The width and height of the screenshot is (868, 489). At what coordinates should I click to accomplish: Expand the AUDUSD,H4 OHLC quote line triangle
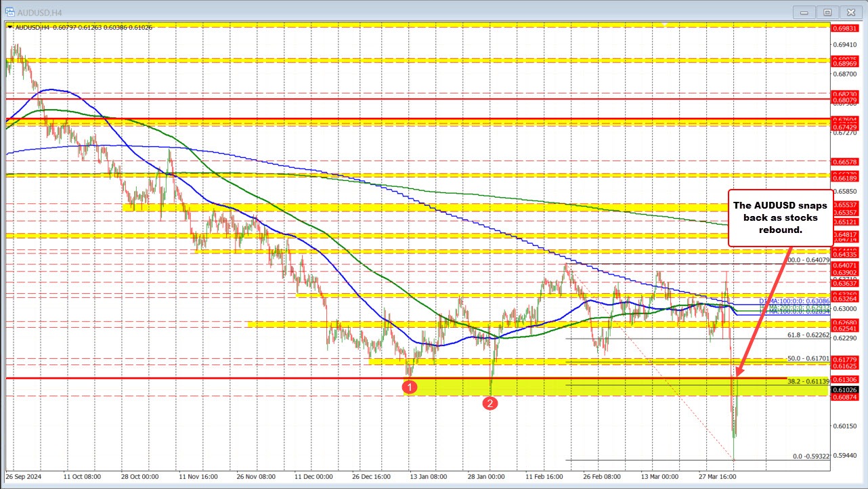8,27
